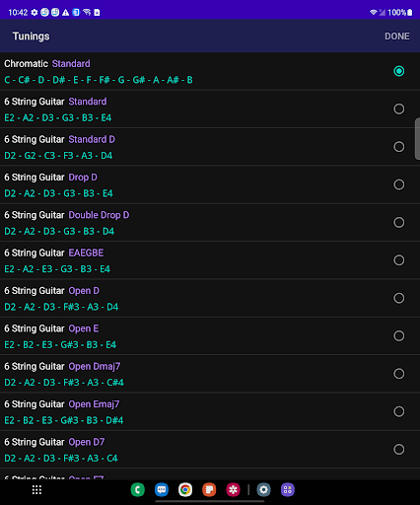
Task: Select the Standard D tuning row
Action: click(210, 147)
